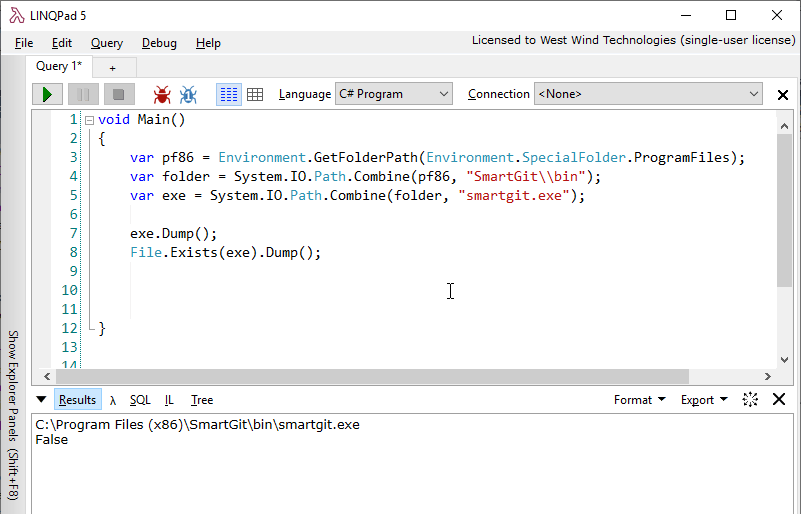The width and height of the screenshot is (801, 514).
Task: Click the horizontal scroll right arrow
Action: pos(768,377)
